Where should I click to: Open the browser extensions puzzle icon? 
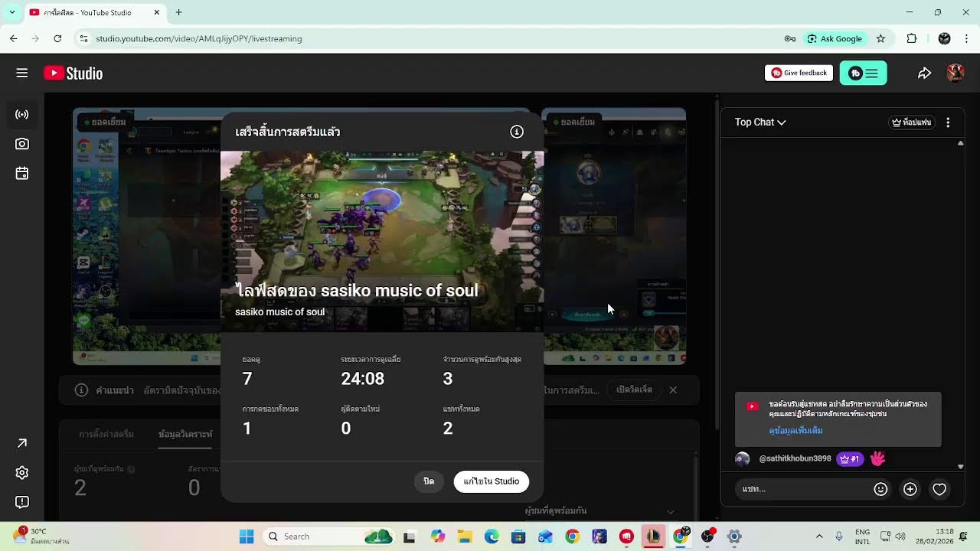coord(912,38)
